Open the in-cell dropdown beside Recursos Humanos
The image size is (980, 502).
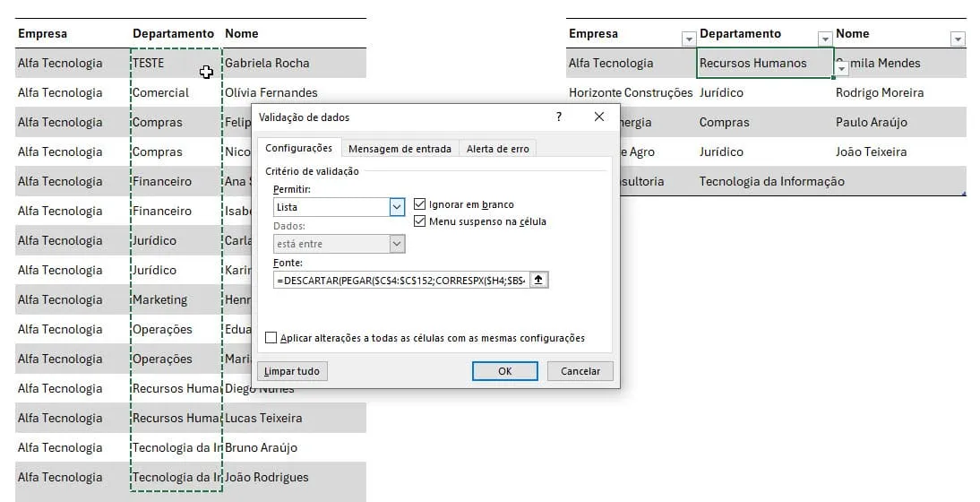pyautogui.click(x=842, y=69)
